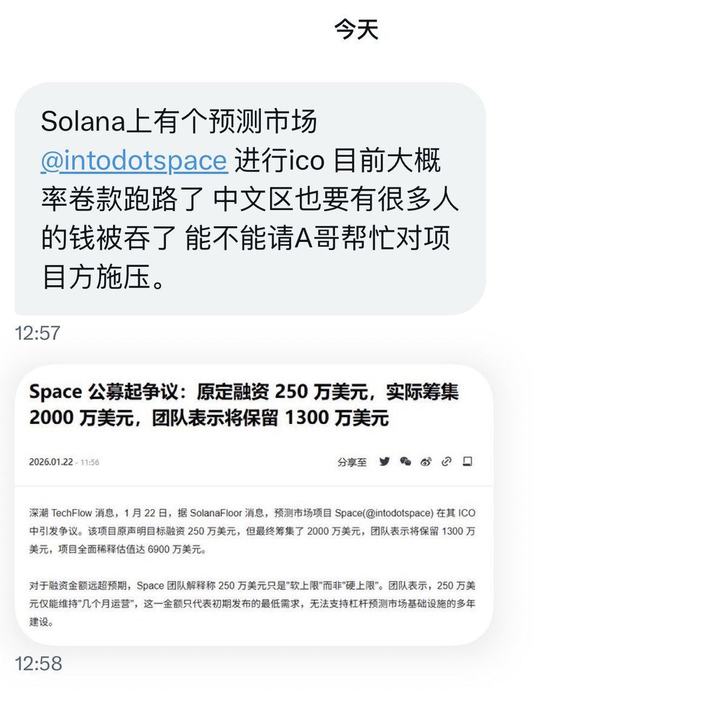The width and height of the screenshot is (713, 728).
Task: Click Space(@intodotspace) in article body
Action: (384, 513)
